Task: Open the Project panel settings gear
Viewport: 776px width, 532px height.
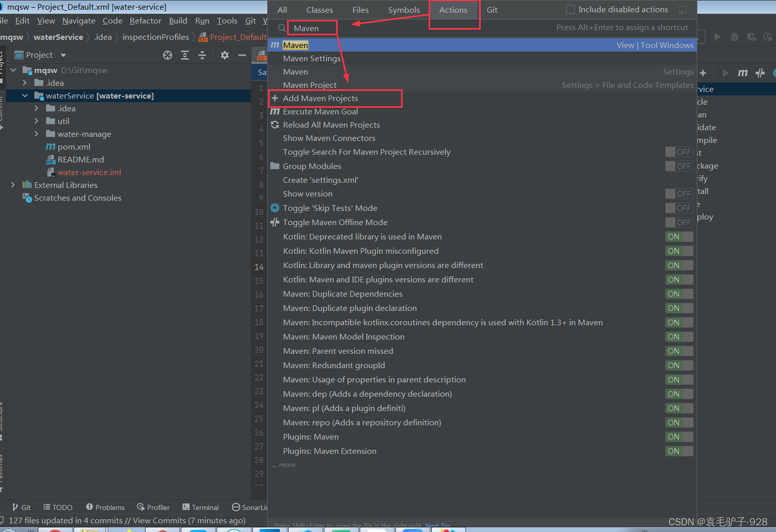Action: click(x=224, y=55)
